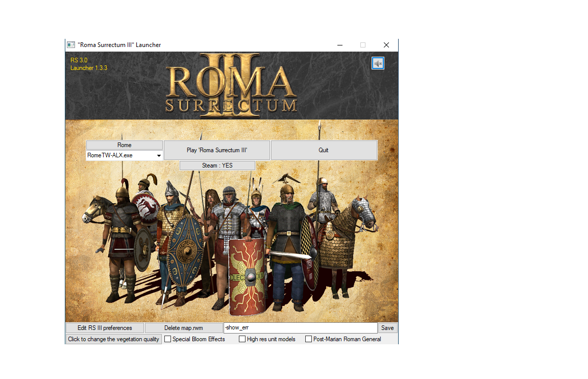Toggle the Steam : YES button

217,165
